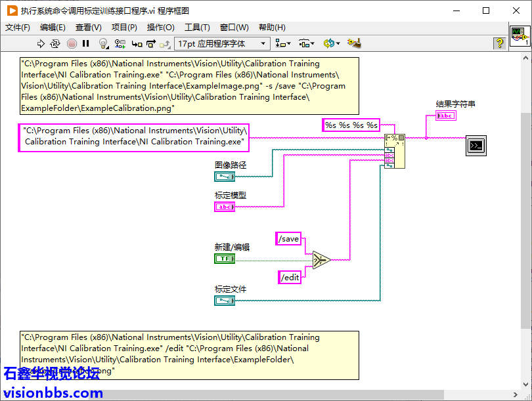The height and width of the screenshot is (401, 532).
Task: Open the 窗口(W) menu
Action: [234, 28]
